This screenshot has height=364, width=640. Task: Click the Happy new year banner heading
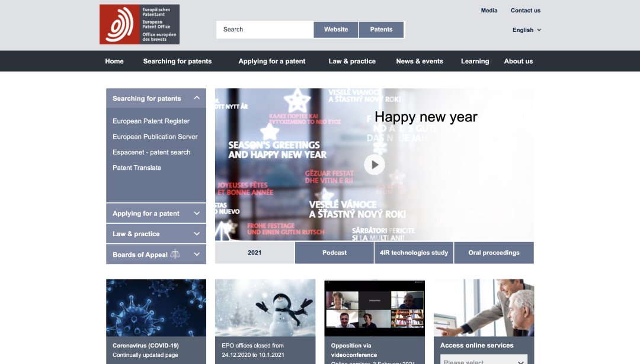[425, 117]
